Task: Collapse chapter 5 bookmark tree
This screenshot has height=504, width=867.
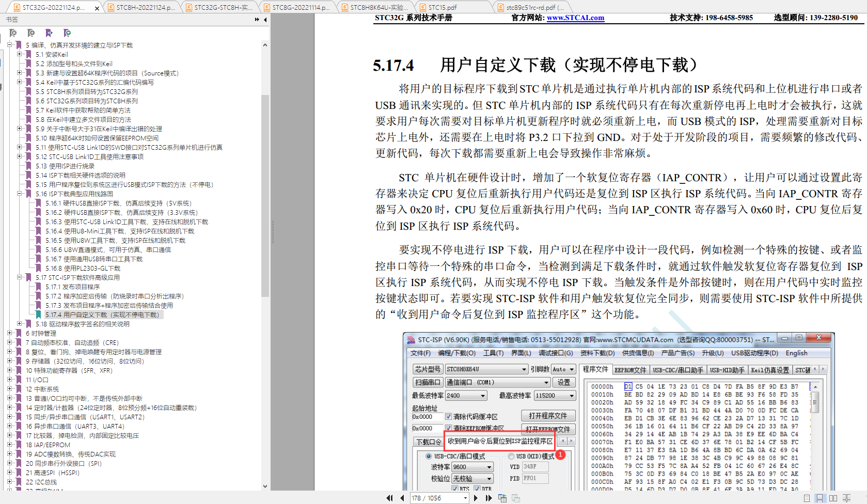Action: 9,45
